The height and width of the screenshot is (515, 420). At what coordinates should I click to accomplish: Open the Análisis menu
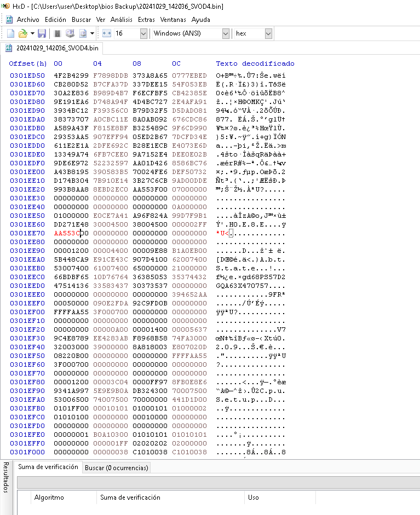[x=121, y=20]
